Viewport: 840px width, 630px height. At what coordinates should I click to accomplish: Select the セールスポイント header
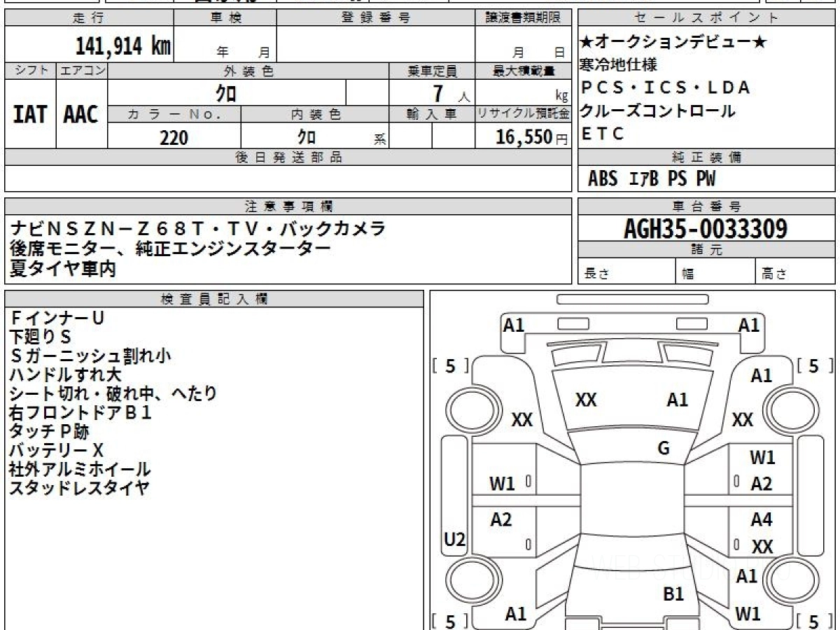click(x=706, y=18)
